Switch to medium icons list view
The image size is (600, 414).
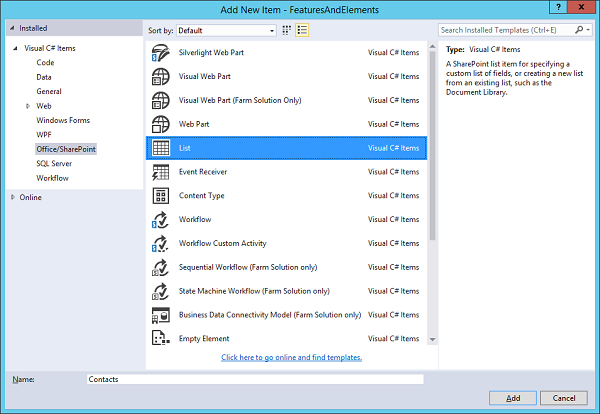(x=302, y=31)
